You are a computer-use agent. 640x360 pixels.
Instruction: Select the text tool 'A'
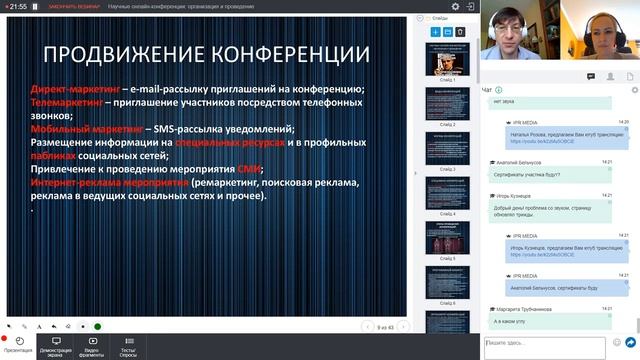click(39, 327)
